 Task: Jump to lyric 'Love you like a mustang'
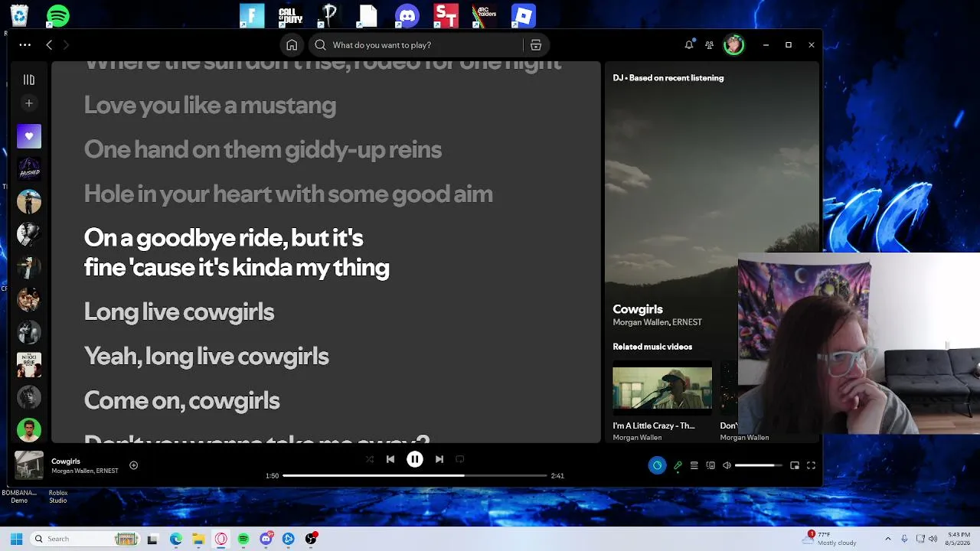pos(210,105)
